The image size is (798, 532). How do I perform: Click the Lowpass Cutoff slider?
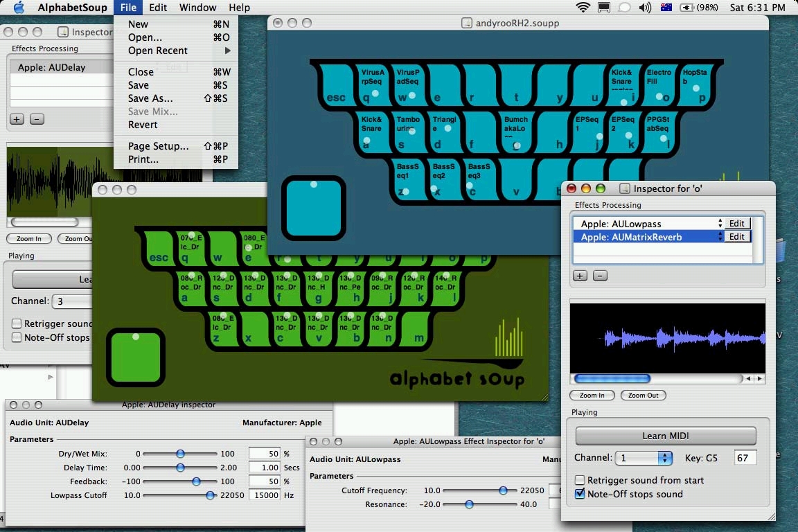click(180, 495)
